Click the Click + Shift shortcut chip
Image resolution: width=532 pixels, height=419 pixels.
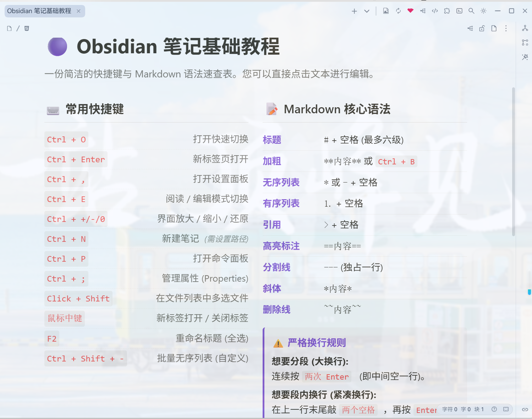[x=78, y=299]
